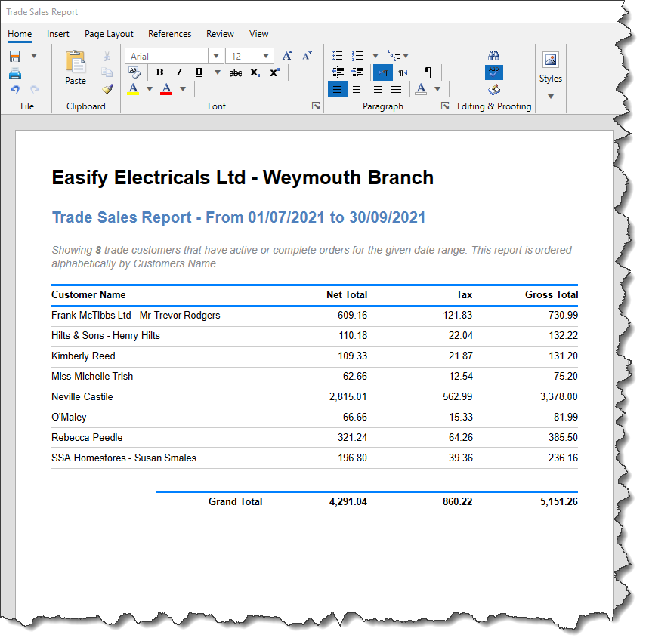Select the Format Painter brush icon
The width and height of the screenshot is (649, 644).
coord(107,89)
